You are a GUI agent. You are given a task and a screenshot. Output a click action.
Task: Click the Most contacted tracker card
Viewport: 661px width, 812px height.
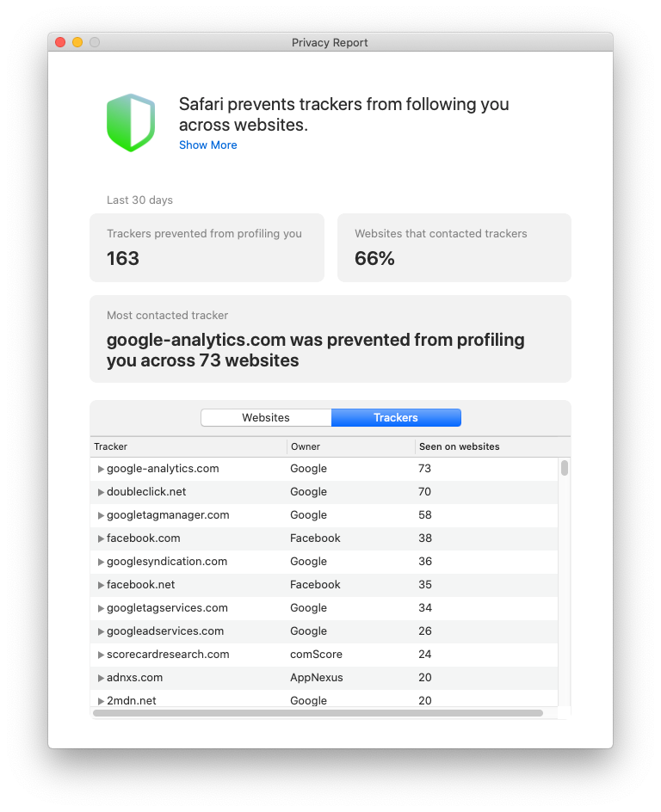point(330,339)
